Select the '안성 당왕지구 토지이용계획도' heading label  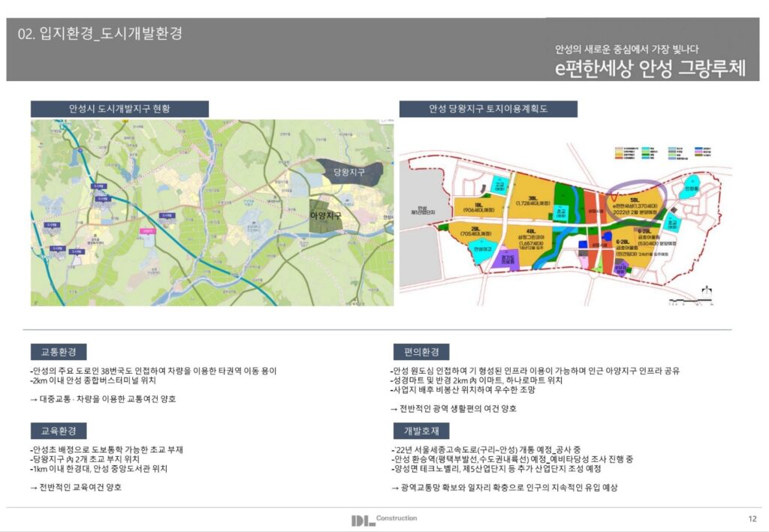pos(488,109)
